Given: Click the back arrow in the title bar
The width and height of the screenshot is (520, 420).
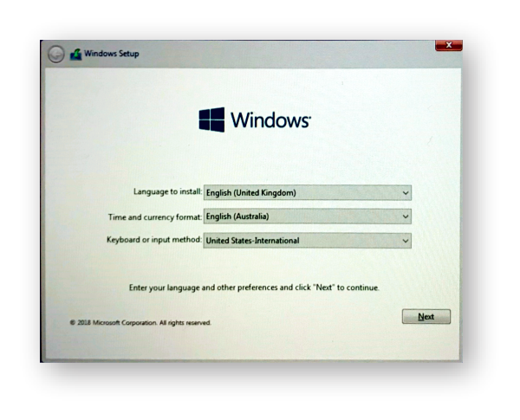Looking at the screenshot, I should pos(58,54).
